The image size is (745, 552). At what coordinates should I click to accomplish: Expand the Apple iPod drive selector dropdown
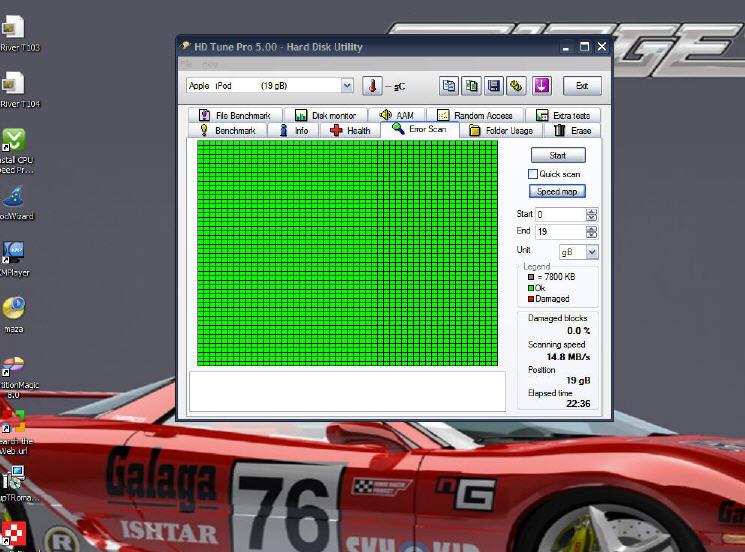coord(347,86)
